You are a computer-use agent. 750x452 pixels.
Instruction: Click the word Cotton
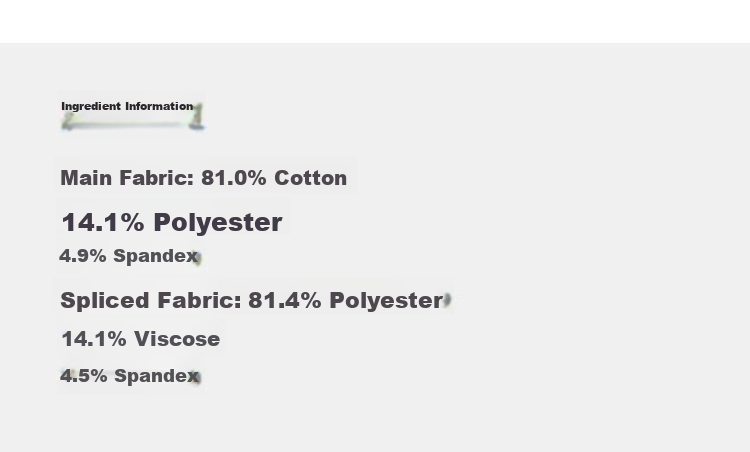pos(310,178)
